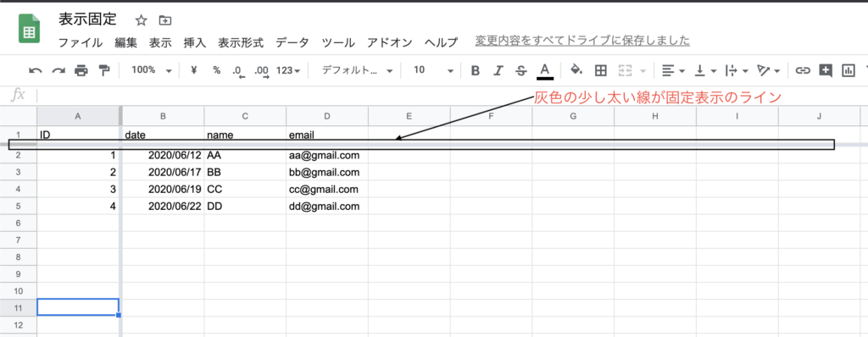Click 変更内容をすべてドライブに保存しました link
This screenshot has width=868, height=337.
[582, 41]
